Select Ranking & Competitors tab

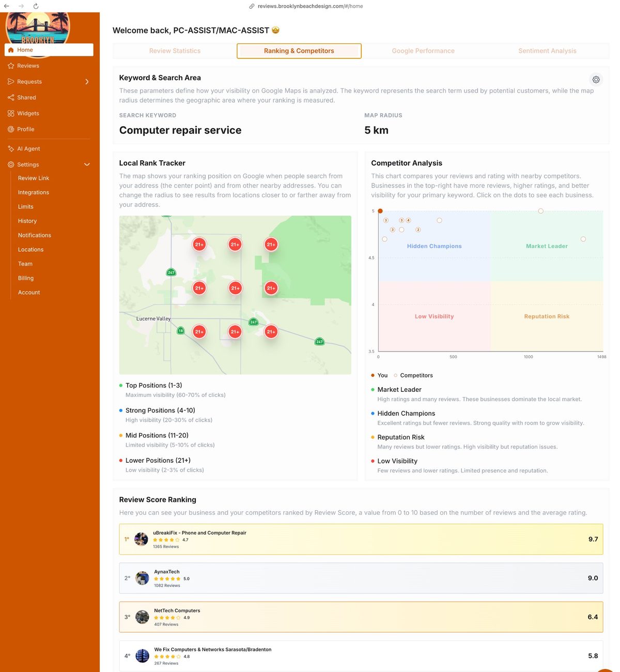(x=299, y=51)
